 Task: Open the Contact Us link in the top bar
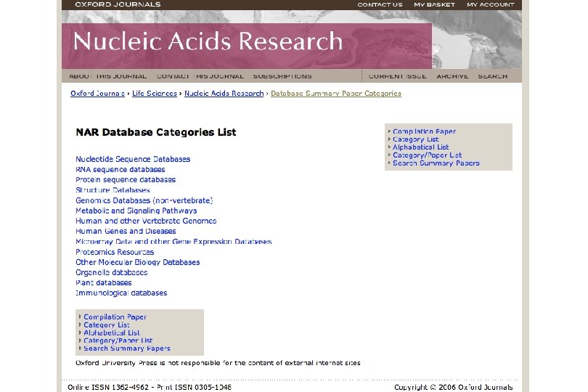[380, 4]
